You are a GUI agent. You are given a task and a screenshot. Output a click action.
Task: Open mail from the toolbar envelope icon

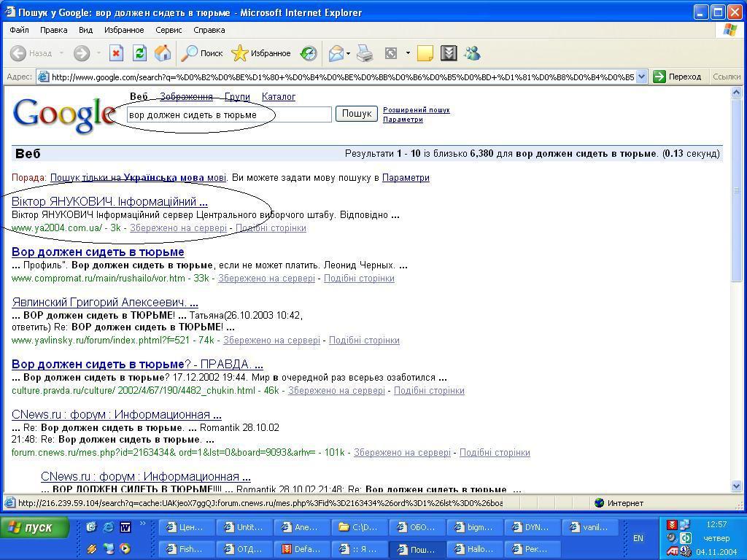pos(337,54)
